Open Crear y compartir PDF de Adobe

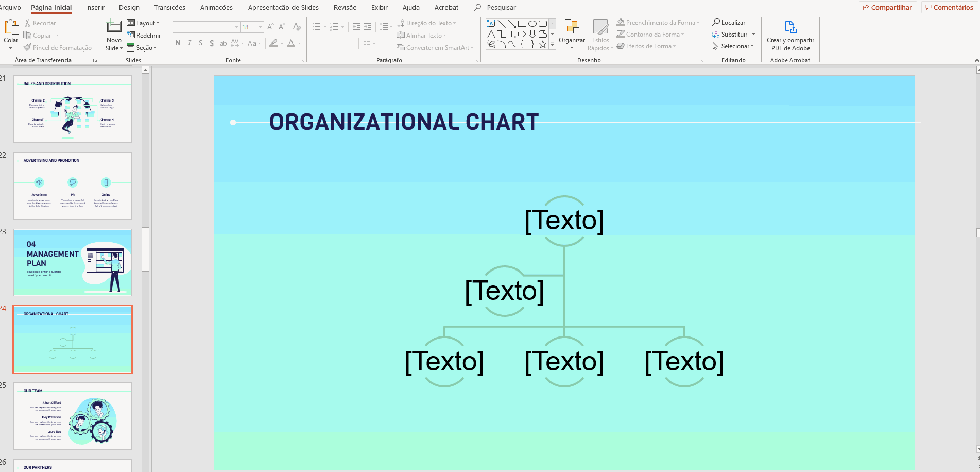click(790, 35)
